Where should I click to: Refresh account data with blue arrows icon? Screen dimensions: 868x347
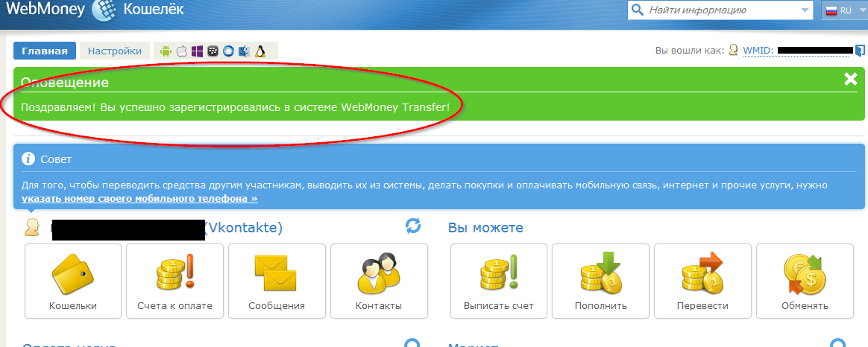(413, 226)
